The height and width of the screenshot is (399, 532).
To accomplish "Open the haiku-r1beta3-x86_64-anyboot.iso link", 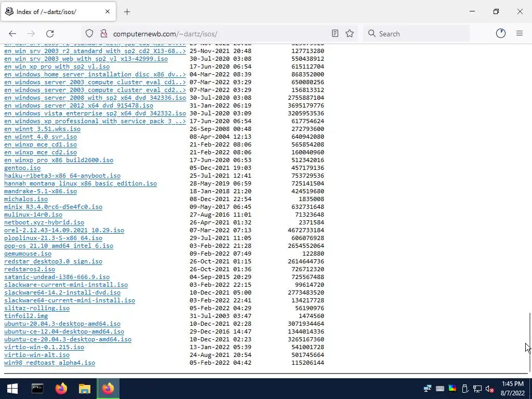I will 62,176.
